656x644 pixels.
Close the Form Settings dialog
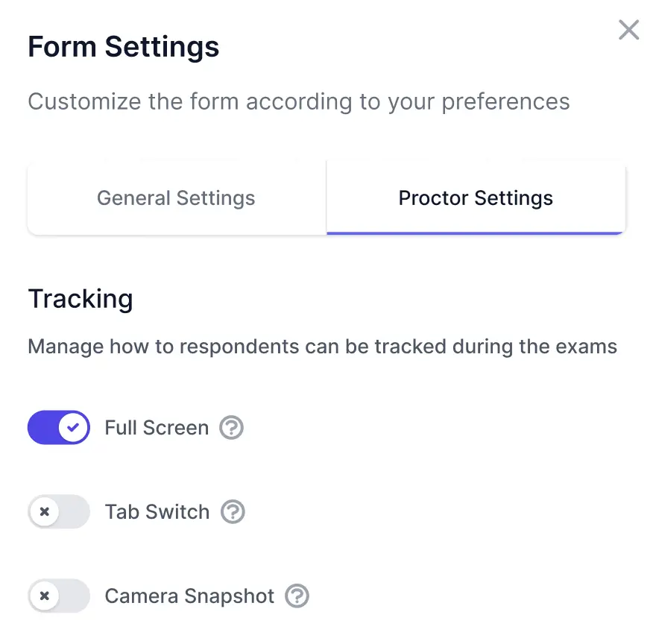[628, 30]
